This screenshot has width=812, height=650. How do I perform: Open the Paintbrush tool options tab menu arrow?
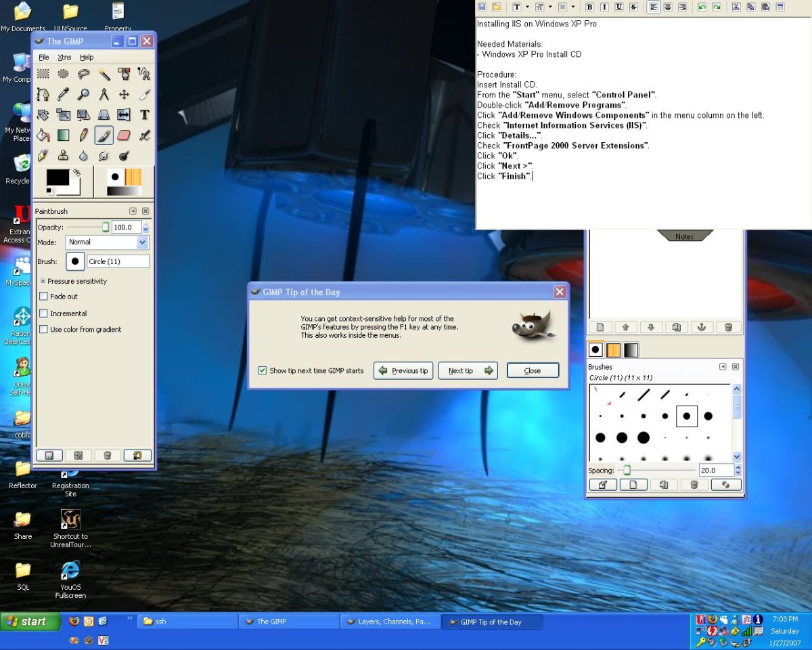pyautogui.click(x=133, y=211)
